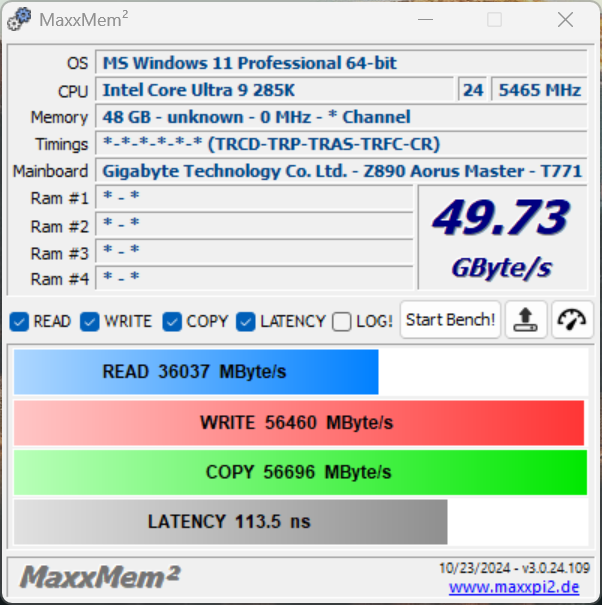Screen dimensions: 602x605
Task: Click the MaxxMem² logo at the bottom
Action: [100, 577]
